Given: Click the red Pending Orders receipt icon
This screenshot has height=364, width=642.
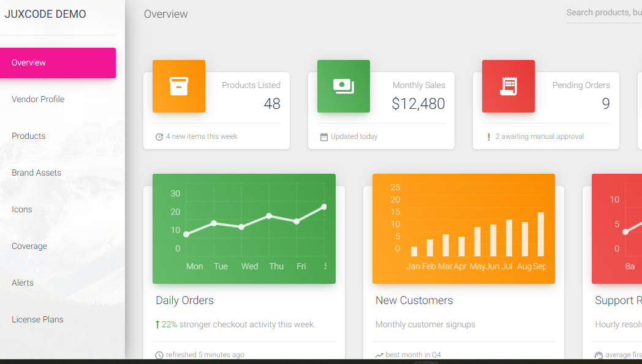Looking at the screenshot, I should (508, 86).
